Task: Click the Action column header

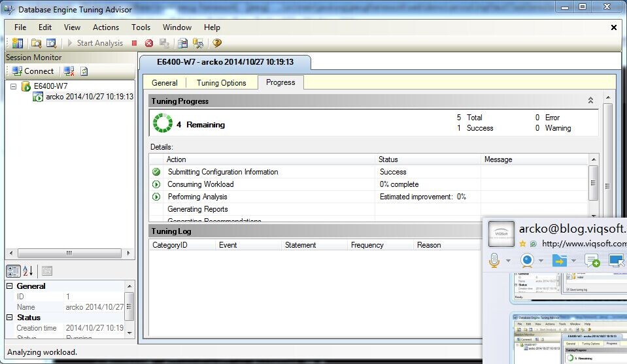Action: 269,159
